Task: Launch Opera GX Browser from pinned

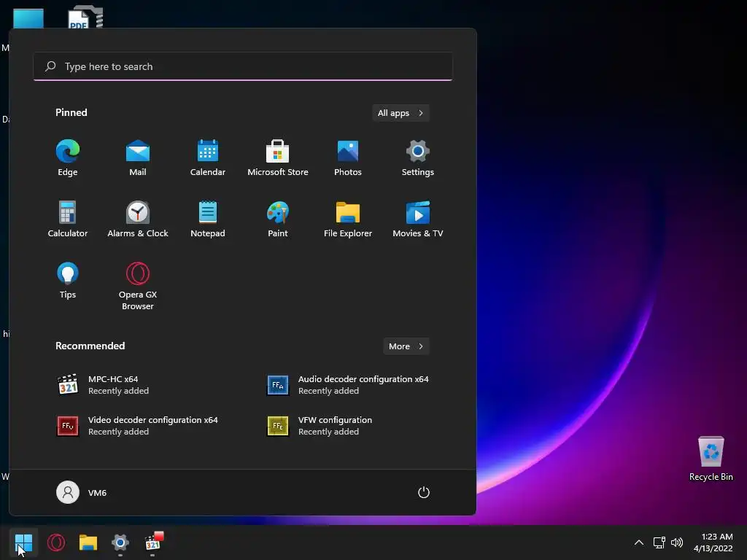Action: pyautogui.click(x=138, y=286)
